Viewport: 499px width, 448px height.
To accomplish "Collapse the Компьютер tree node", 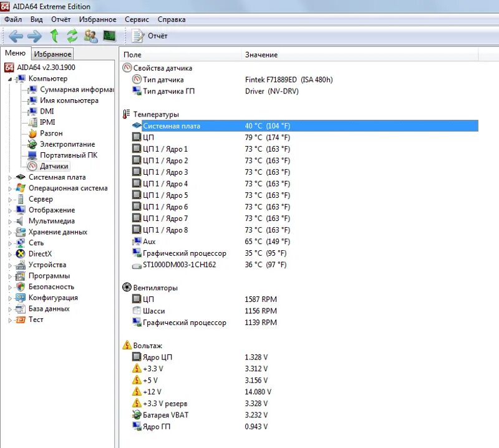I will (x=10, y=79).
